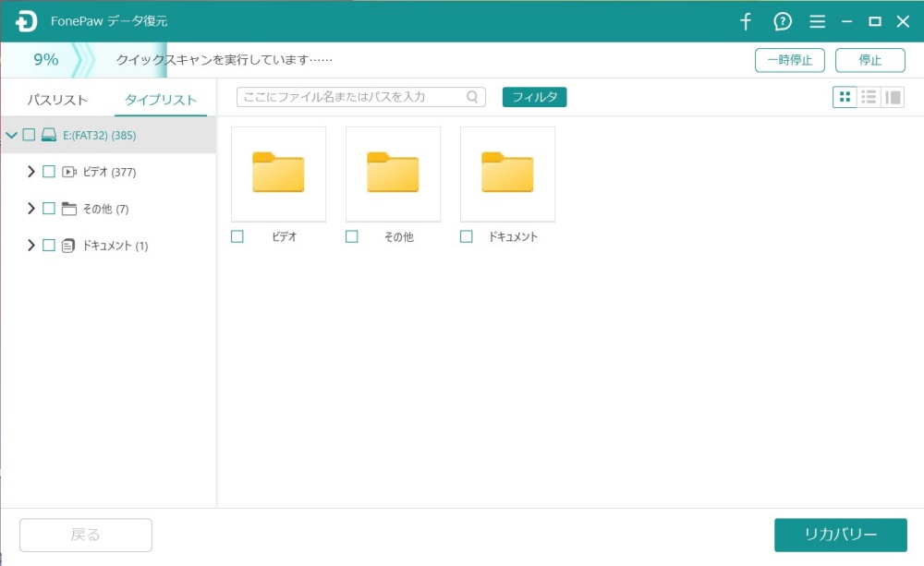Click the ビデオ label under folder

tap(284, 236)
